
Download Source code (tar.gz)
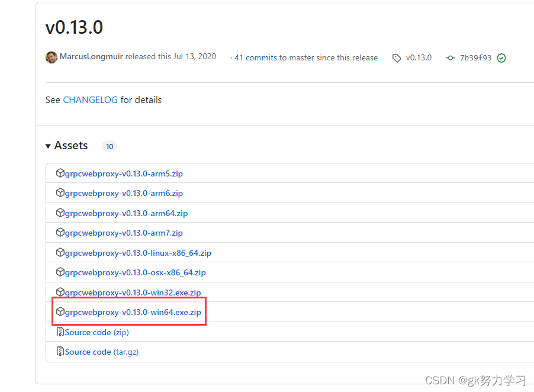point(101,352)
